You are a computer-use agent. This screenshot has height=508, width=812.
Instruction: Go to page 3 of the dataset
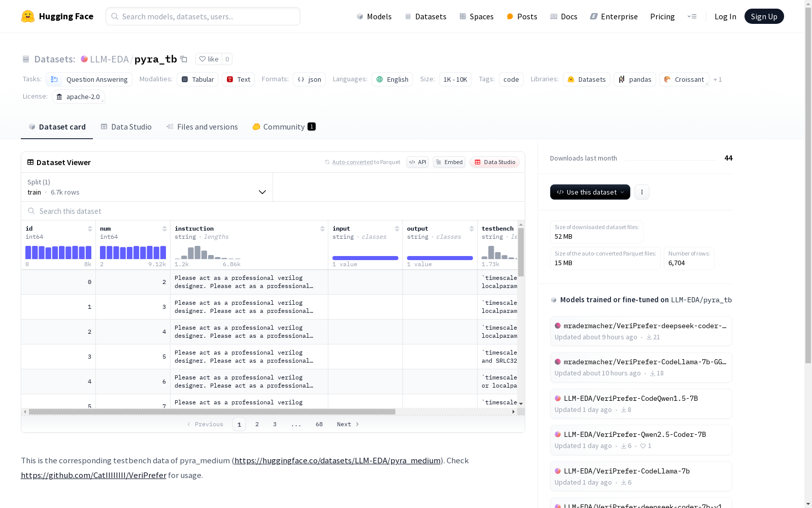(x=275, y=424)
